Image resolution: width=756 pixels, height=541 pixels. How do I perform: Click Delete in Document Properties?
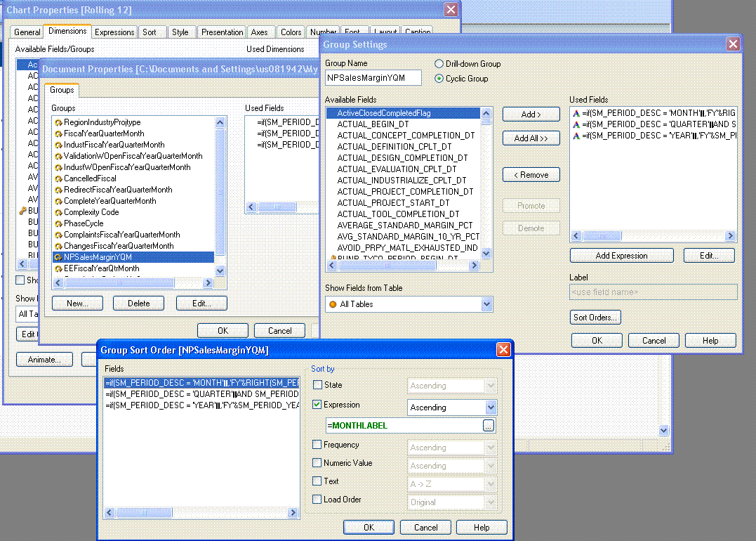138,304
